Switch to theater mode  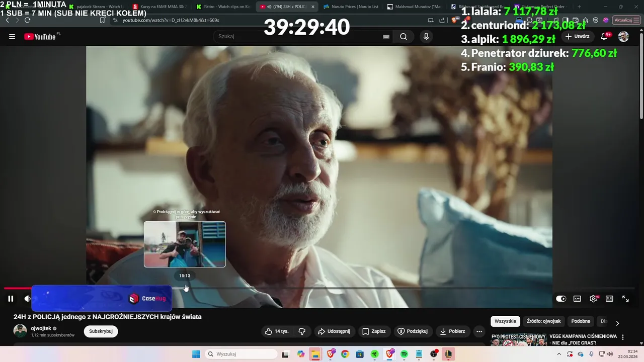point(609,299)
